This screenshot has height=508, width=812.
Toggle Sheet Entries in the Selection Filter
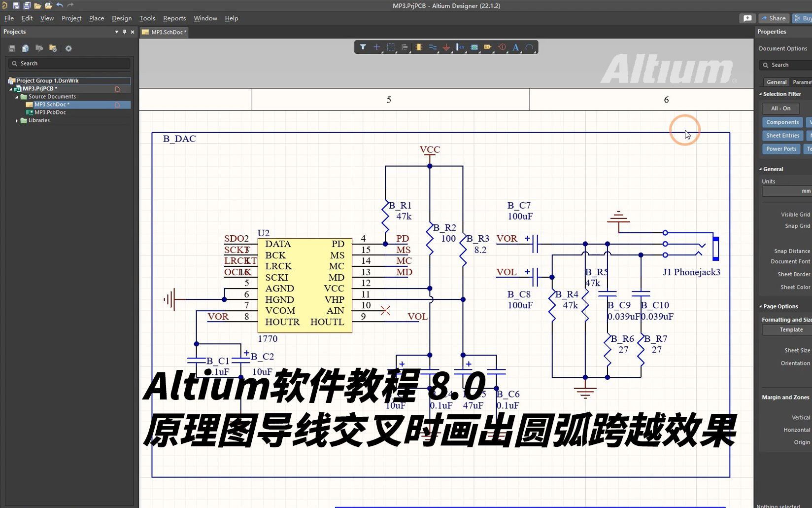coord(782,135)
